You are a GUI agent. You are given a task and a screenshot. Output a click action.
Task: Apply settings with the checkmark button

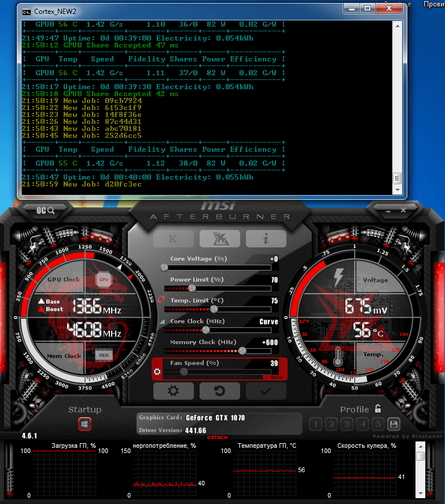point(266,391)
